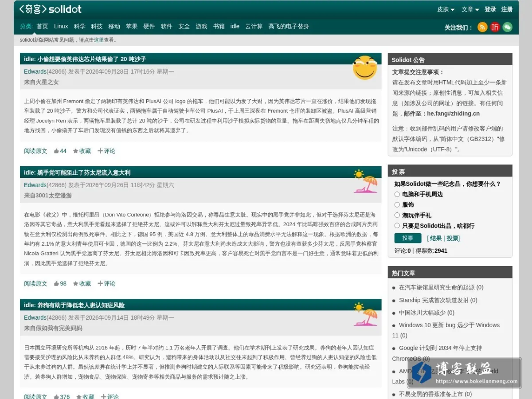Open 高飞的电子替身 category
The height and width of the screenshot is (399, 532).
[289, 26]
